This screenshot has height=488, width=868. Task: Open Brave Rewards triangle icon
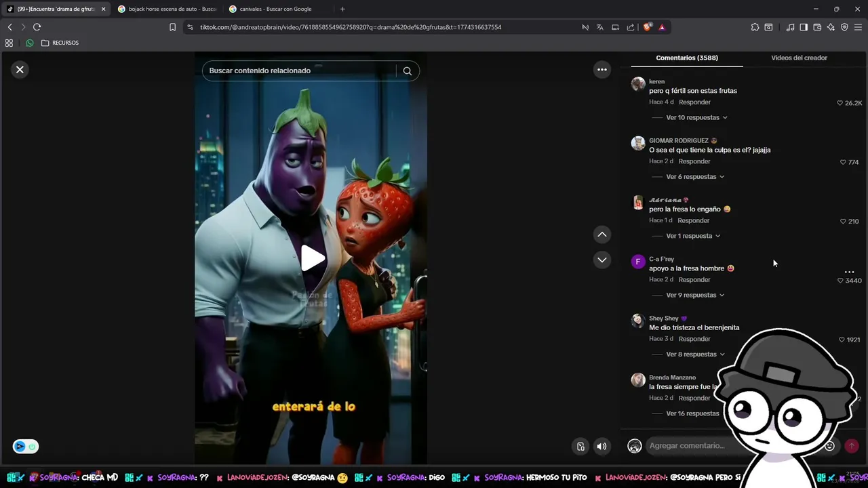662,27
